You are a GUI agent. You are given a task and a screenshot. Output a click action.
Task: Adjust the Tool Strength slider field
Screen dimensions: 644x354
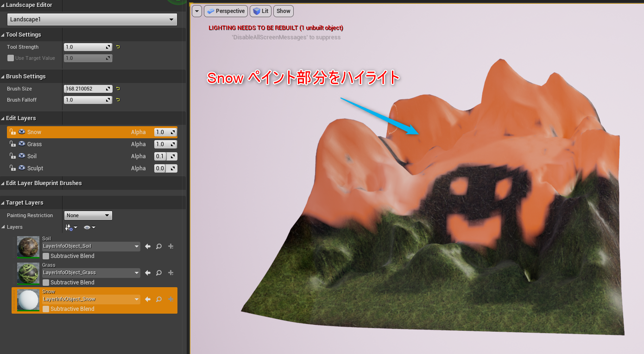pyautogui.click(x=88, y=47)
